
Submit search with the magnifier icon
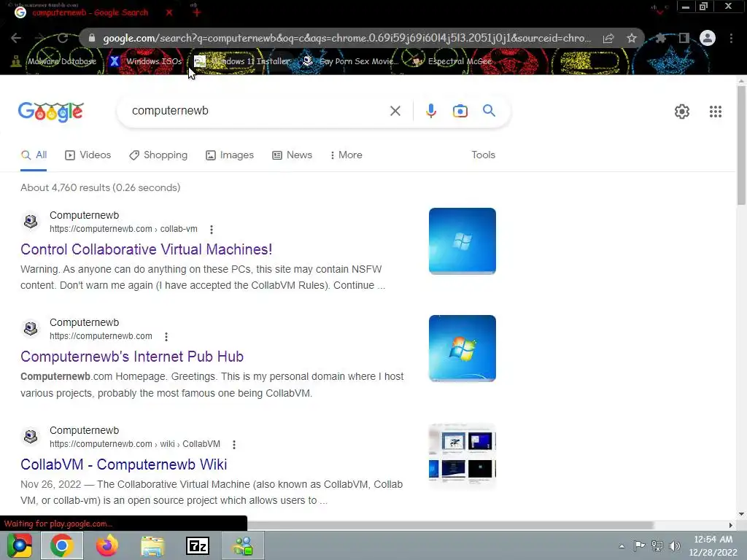[x=489, y=111]
